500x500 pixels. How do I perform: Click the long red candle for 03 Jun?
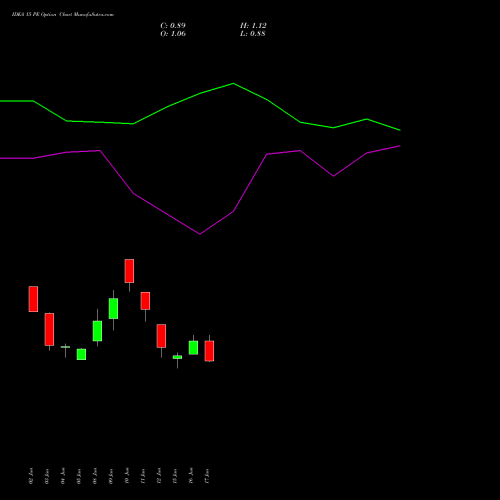click(49, 329)
